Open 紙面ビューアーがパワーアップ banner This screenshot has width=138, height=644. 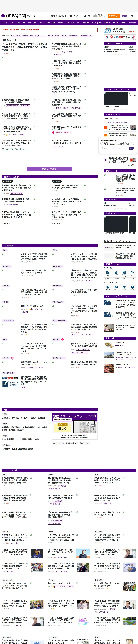click(x=75, y=426)
